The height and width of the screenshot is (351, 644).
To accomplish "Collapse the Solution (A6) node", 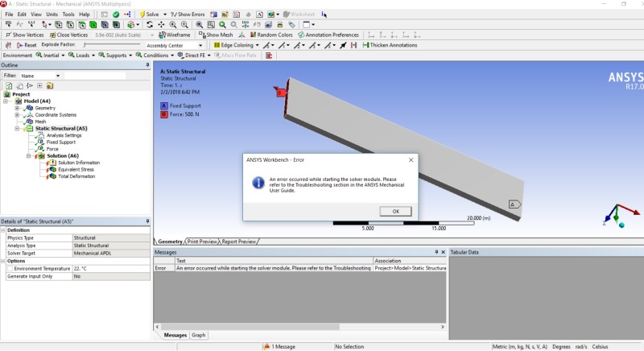I will tap(28, 156).
